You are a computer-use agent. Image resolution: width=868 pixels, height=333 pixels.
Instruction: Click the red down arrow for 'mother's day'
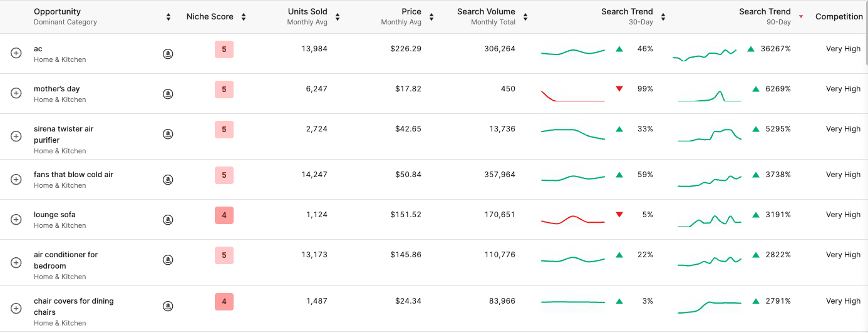coord(619,89)
